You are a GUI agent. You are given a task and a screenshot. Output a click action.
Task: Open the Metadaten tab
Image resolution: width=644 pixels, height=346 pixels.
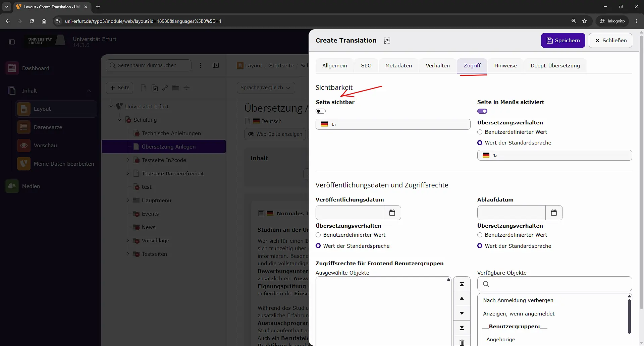coord(398,65)
